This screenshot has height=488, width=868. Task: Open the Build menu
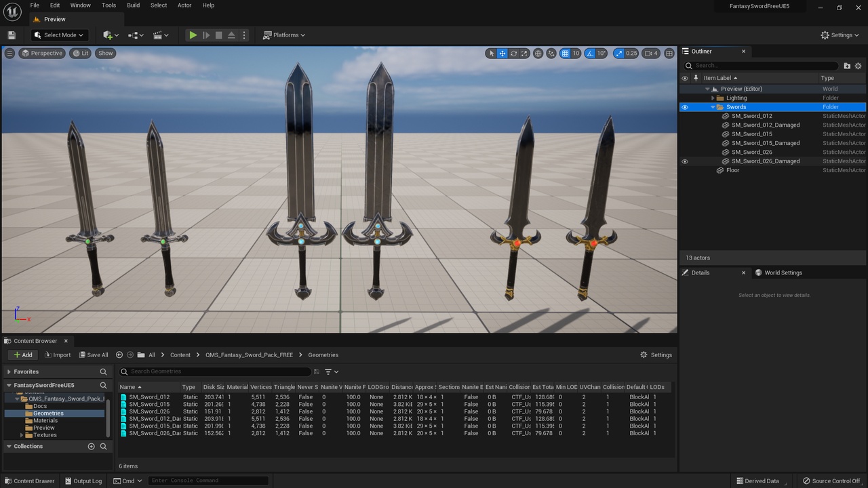[x=133, y=5]
